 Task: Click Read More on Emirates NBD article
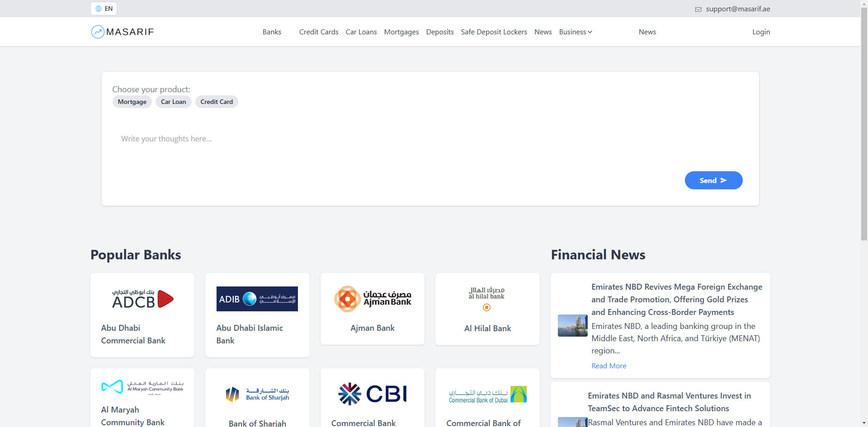(609, 366)
